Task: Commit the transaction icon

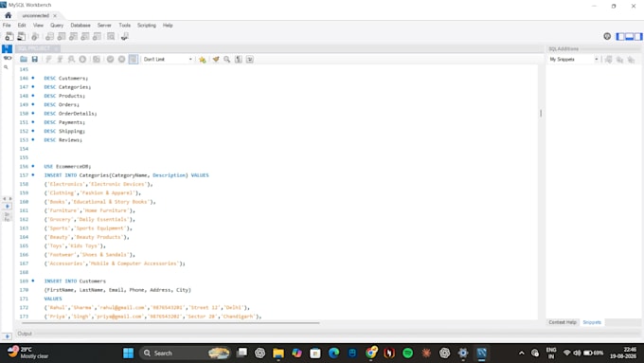Action: [x=110, y=59]
